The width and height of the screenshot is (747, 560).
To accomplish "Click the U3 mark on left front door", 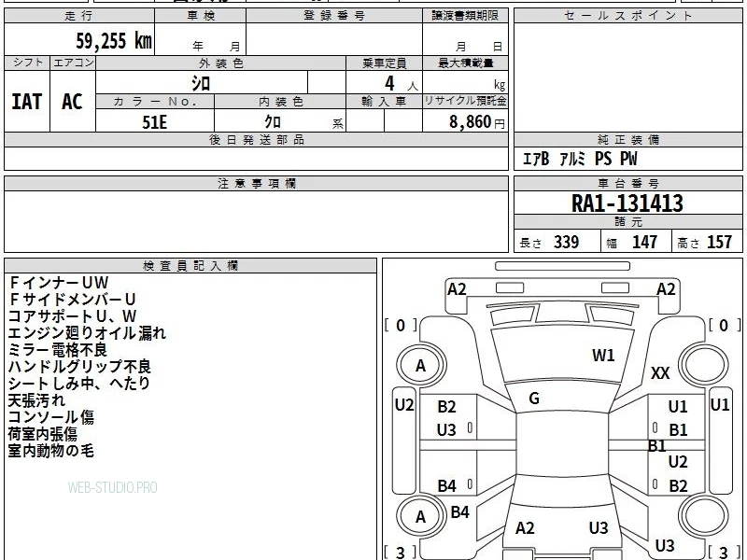I will [447, 430].
